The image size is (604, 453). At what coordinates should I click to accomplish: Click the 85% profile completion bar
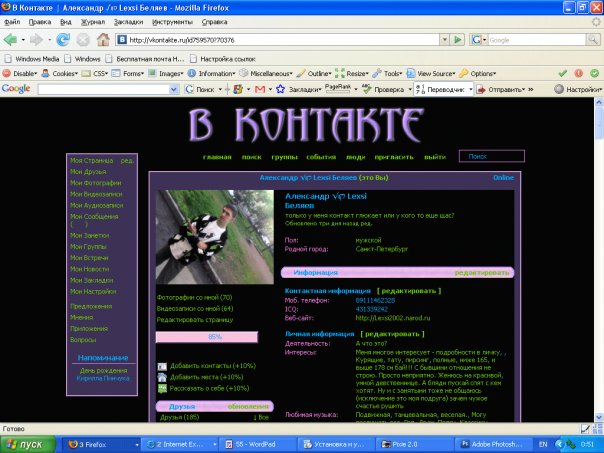point(207,337)
